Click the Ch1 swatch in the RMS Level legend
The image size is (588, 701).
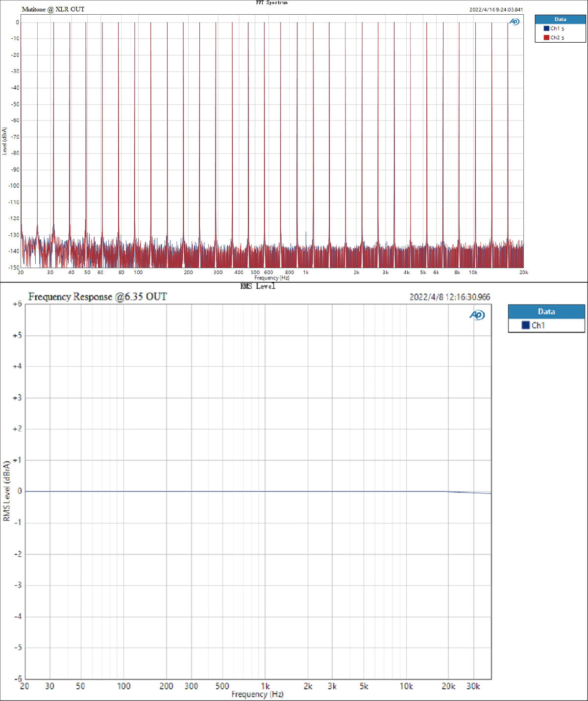tap(525, 325)
